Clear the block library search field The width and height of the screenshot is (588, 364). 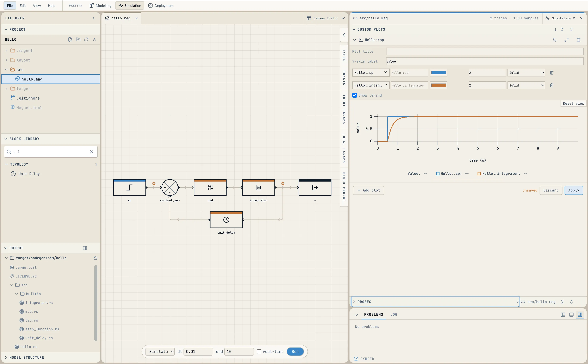click(91, 152)
